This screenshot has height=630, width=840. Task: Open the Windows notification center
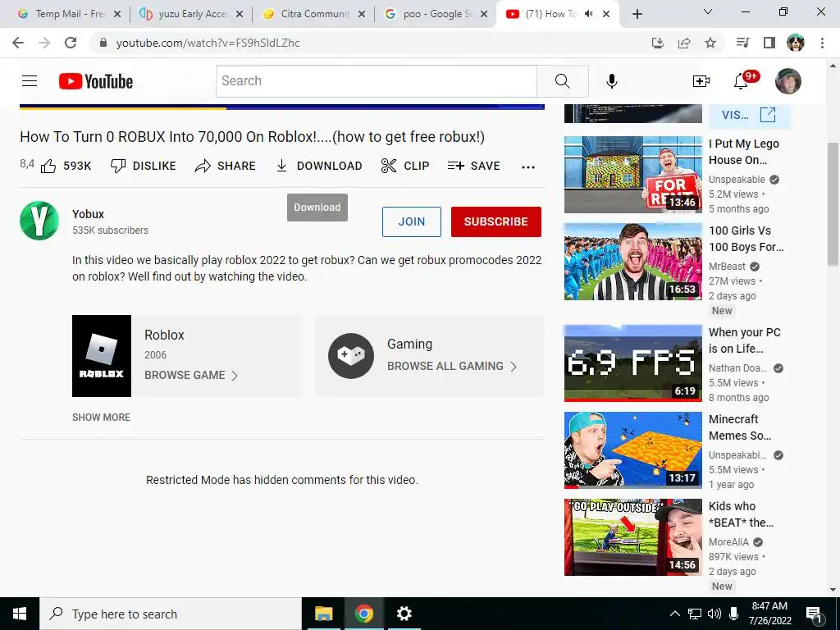click(815, 614)
